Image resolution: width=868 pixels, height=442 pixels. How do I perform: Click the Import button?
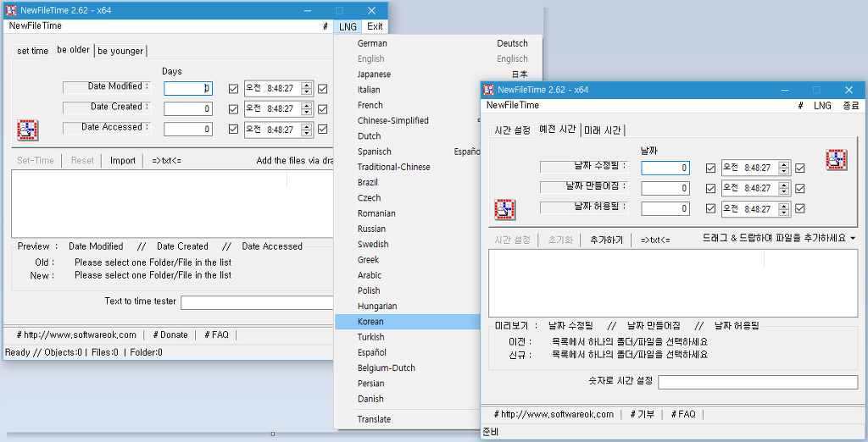click(x=122, y=160)
